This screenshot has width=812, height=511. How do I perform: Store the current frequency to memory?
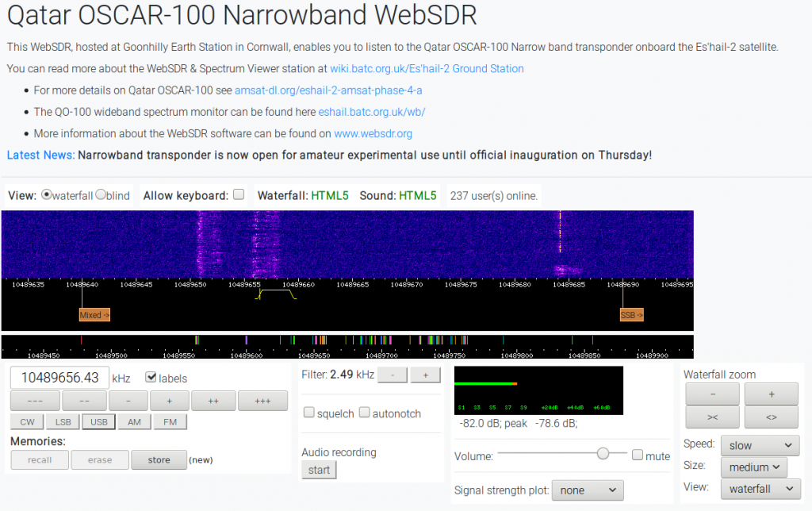(159, 459)
